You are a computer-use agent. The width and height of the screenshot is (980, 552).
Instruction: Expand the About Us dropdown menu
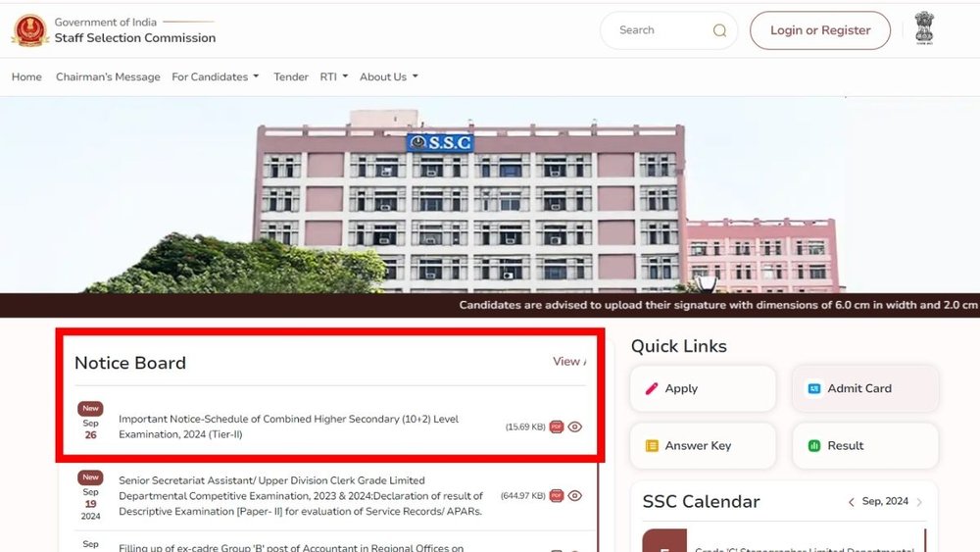tap(388, 76)
